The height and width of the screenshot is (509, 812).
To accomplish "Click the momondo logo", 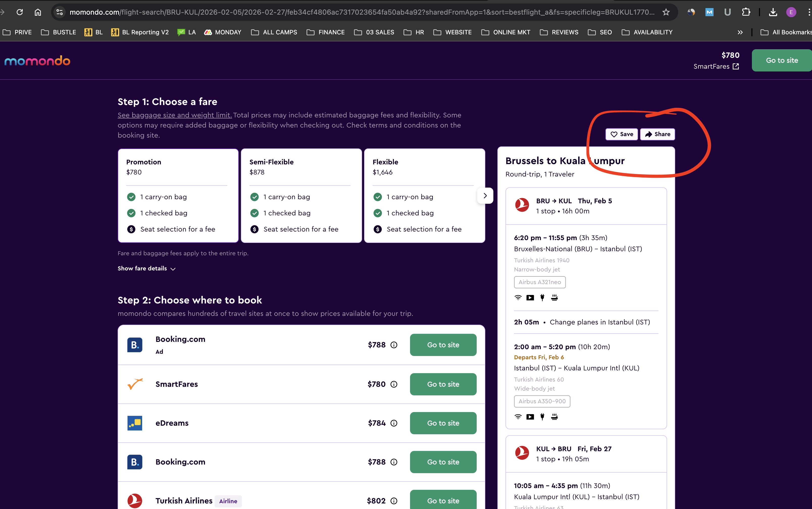I will click(x=37, y=61).
